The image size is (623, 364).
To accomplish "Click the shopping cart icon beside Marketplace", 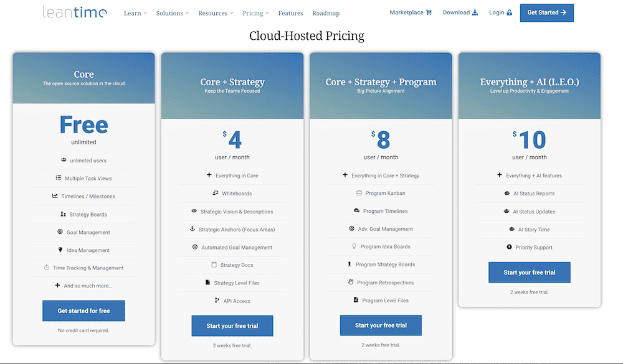I will [430, 12].
